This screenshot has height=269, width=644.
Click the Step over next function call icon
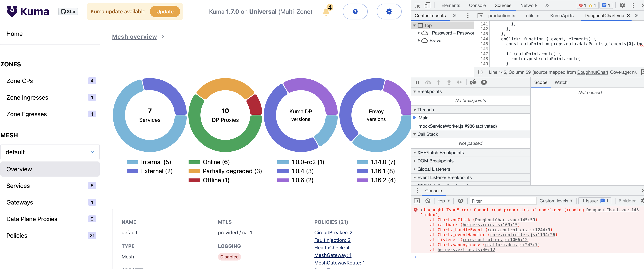click(428, 82)
